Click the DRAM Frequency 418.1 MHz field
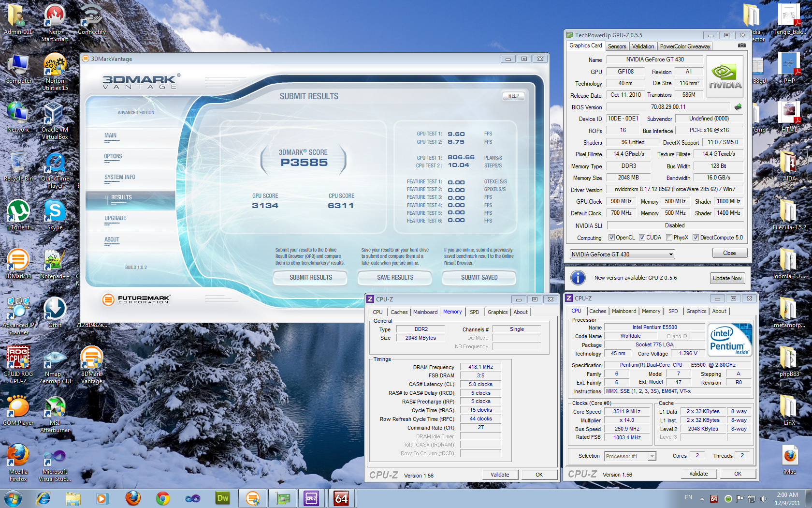The height and width of the screenshot is (508, 812). 480,367
